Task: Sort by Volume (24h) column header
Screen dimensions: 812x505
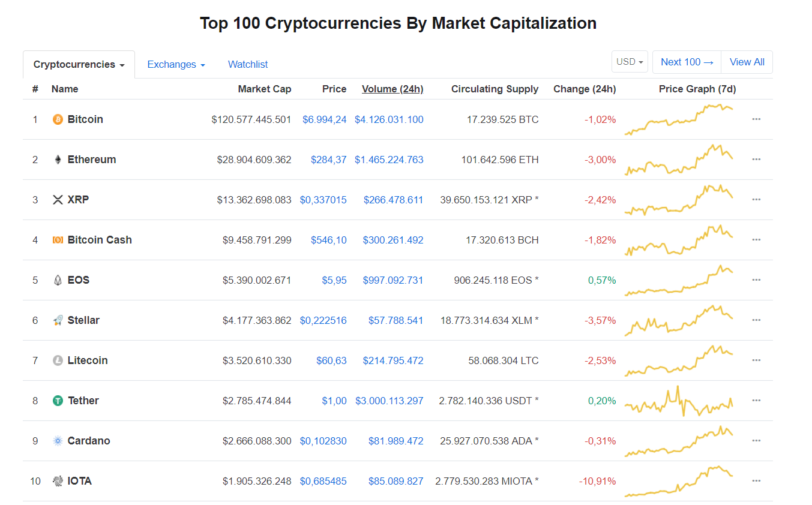Action: pyautogui.click(x=392, y=89)
